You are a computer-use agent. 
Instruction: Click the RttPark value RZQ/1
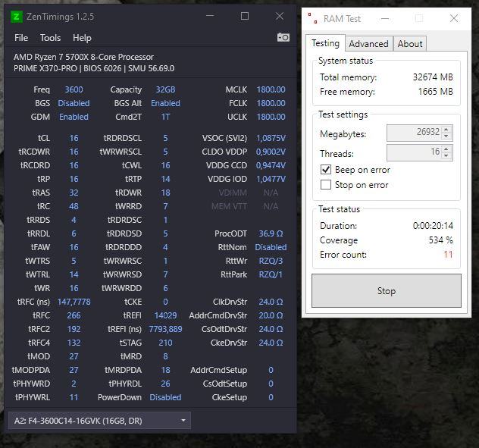tap(271, 274)
